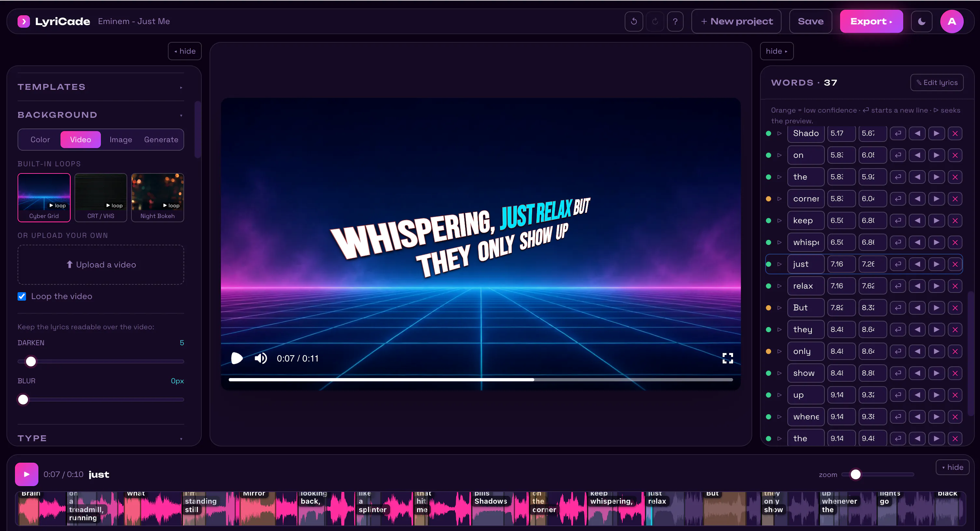Viewport: 980px width, 531px height.
Task: Hide the right words panel
Action: click(x=776, y=51)
